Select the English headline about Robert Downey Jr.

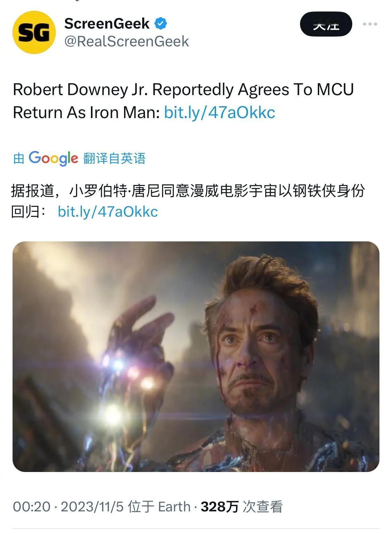click(x=184, y=101)
